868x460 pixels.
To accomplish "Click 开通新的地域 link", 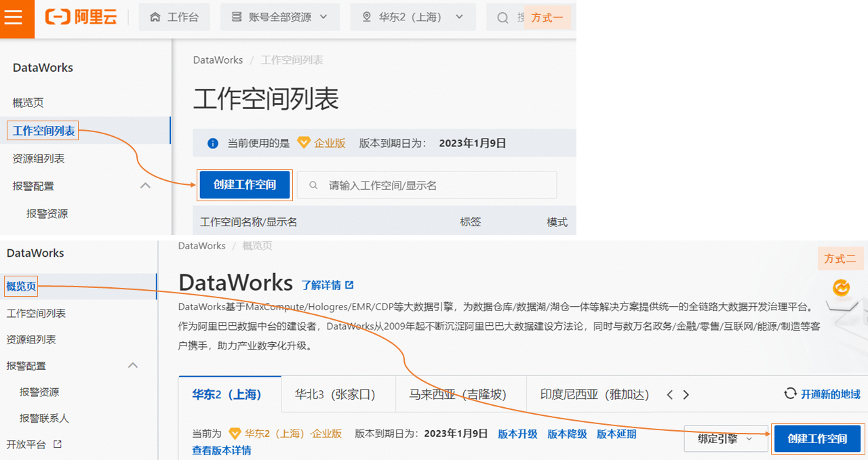I will (x=823, y=394).
